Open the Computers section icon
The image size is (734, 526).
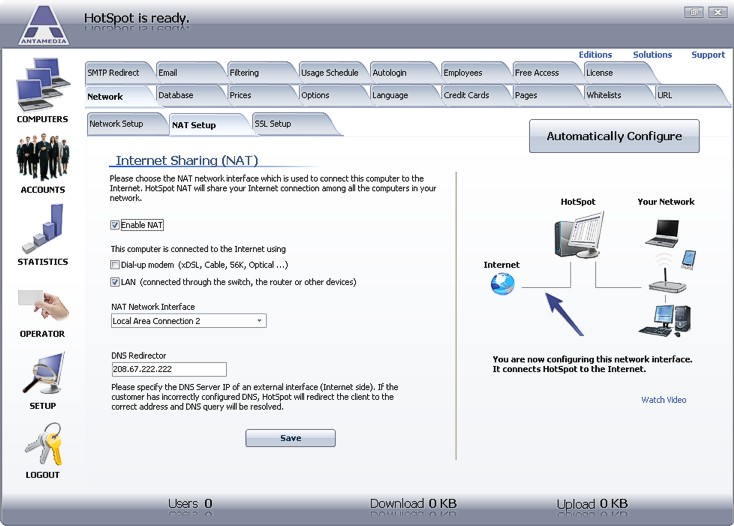(43, 85)
